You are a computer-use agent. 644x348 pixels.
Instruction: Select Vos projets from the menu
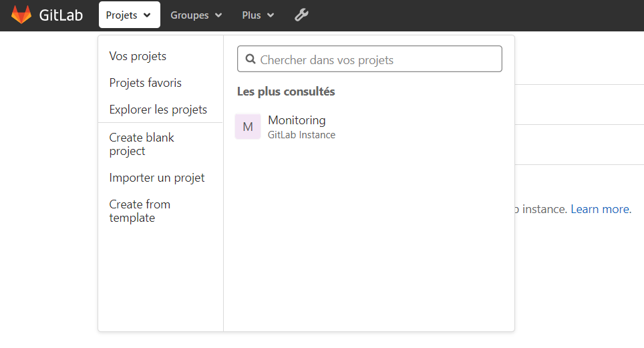point(138,56)
